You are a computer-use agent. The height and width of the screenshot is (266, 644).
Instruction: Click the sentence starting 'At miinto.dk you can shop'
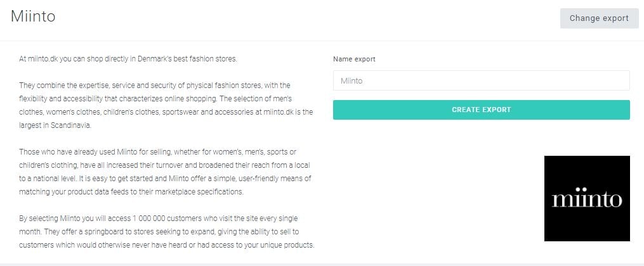click(x=128, y=59)
